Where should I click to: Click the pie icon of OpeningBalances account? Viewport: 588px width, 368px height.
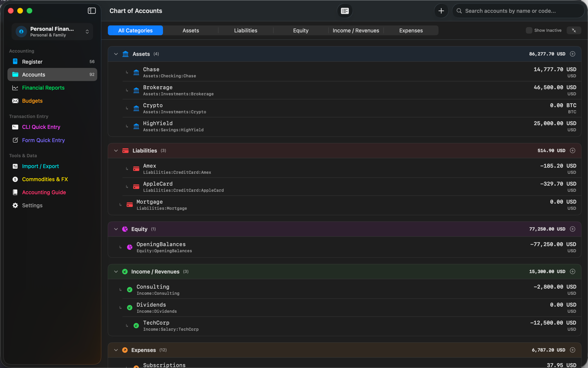click(x=129, y=247)
